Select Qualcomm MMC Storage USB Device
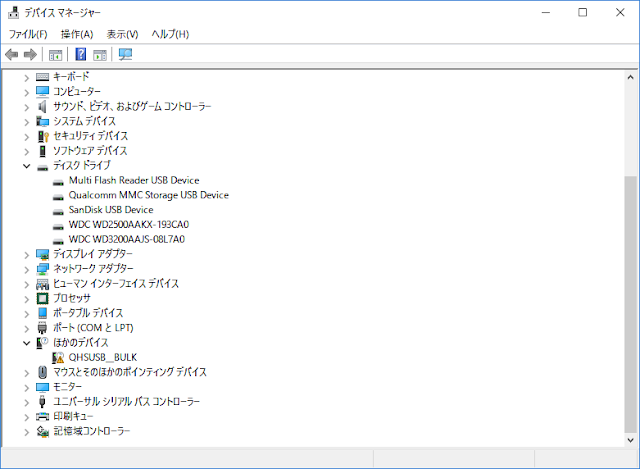 [149, 195]
